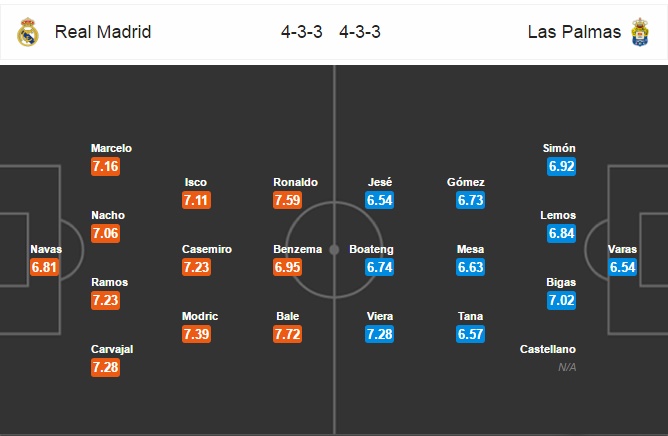668x436 pixels.
Task: Select Bigas's 7.02 rating badge
Action: [561, 300]
